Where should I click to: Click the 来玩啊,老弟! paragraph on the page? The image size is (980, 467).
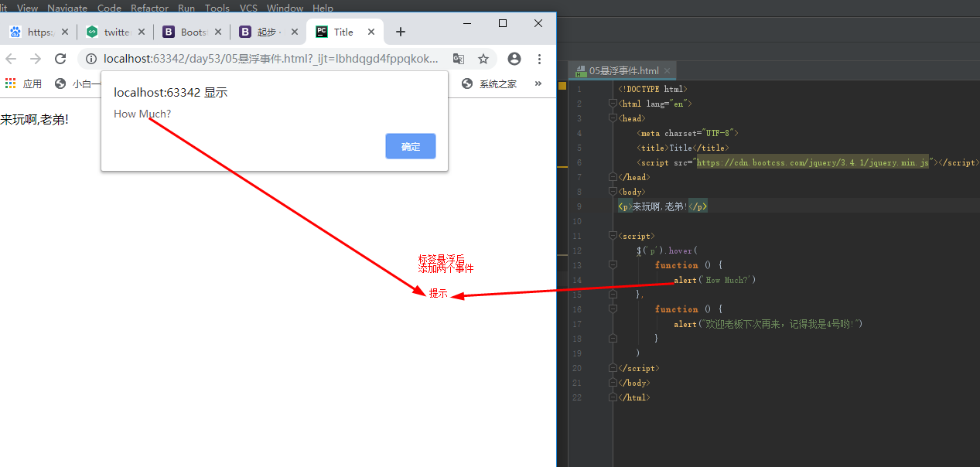(34, 120)
